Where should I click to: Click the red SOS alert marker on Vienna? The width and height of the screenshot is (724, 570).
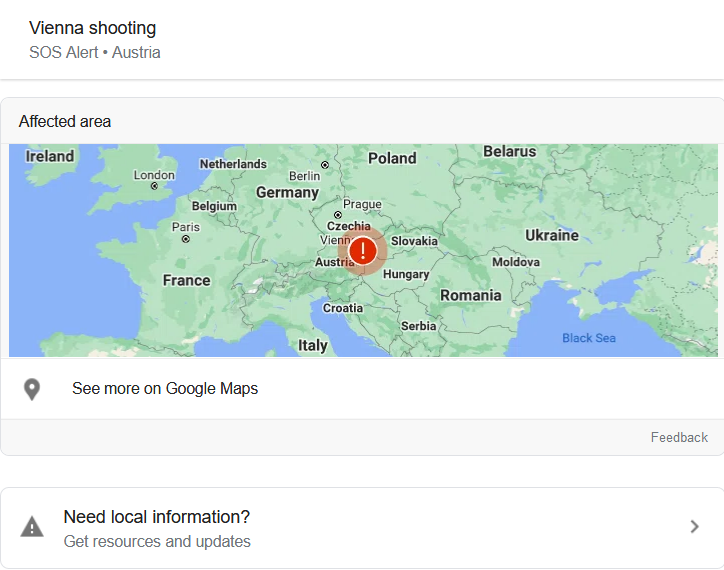pyautogui.click(x=362, y=250)
